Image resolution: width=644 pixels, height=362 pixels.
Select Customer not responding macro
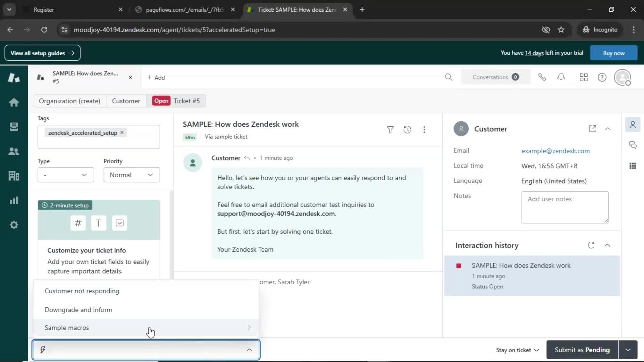(146, 291)
